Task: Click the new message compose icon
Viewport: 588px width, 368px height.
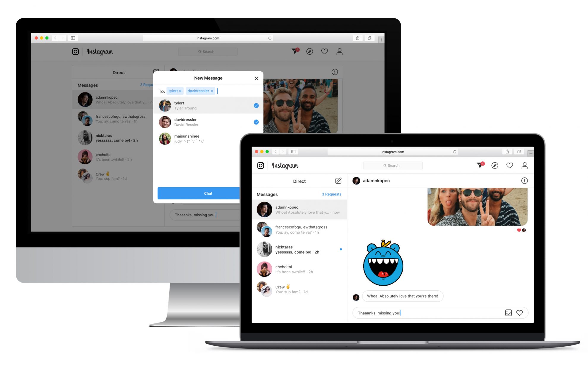Action: point(338,181)
